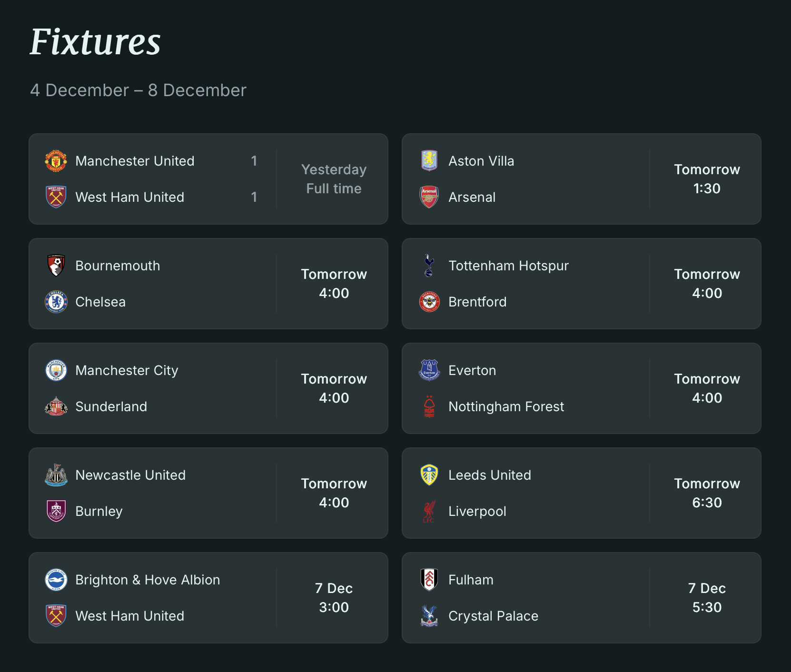Click the Tomorrow 6:30 kickoff time
The height and width of the screenshot is (672, 791).
(707, 493)
